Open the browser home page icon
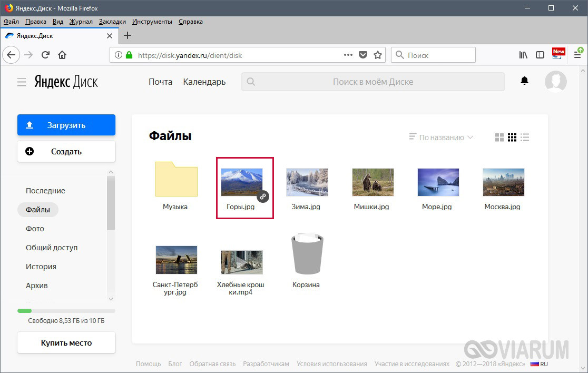The width and height of the screenshot is (588, 373). (x=62, y=55)
